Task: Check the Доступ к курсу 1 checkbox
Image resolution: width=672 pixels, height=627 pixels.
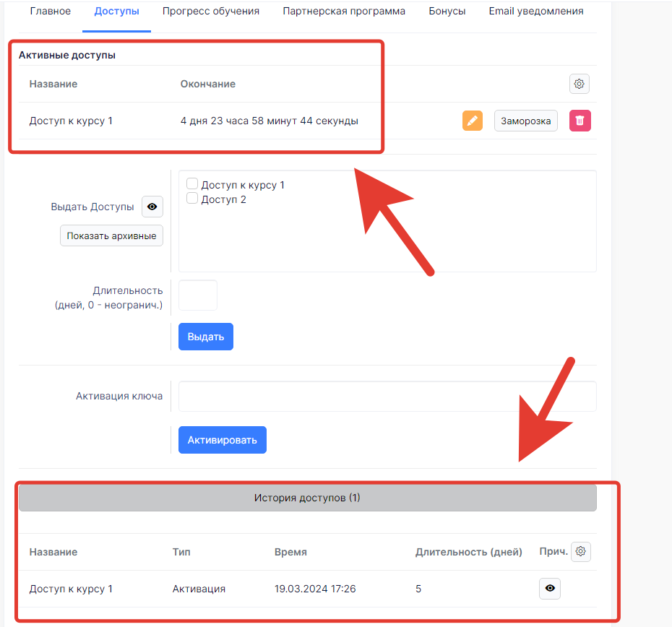Action: tap(192, 184)
